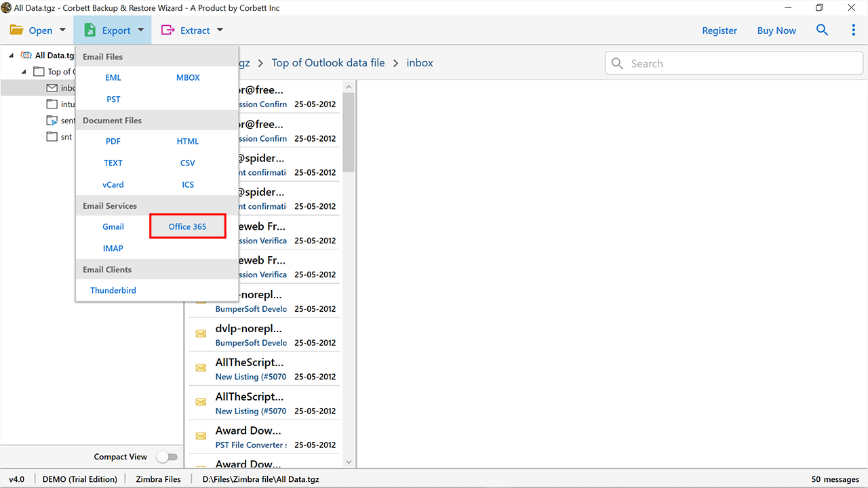
Task: Choose Thunderbird email client
Action: coord(113,290)
